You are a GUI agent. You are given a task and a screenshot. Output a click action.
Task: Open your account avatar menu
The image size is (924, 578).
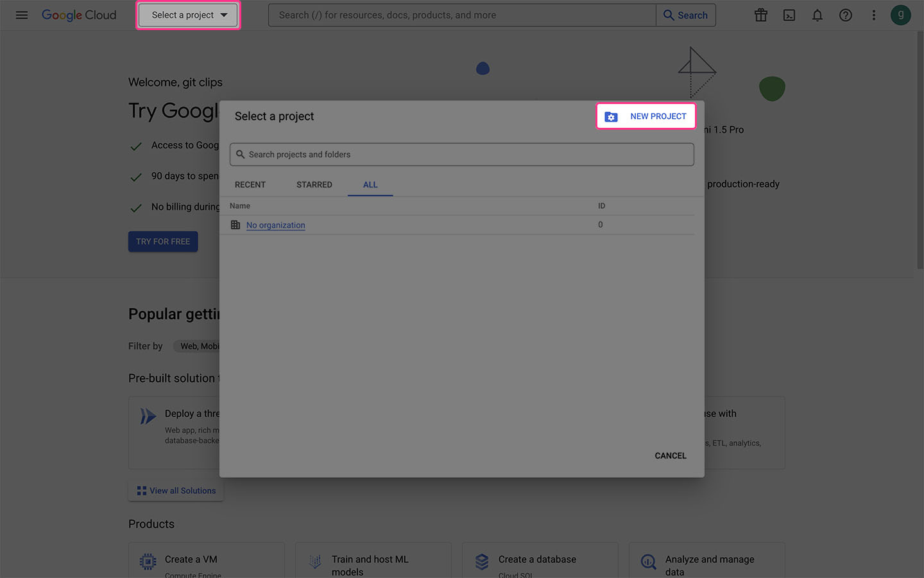tap(901, 15)
